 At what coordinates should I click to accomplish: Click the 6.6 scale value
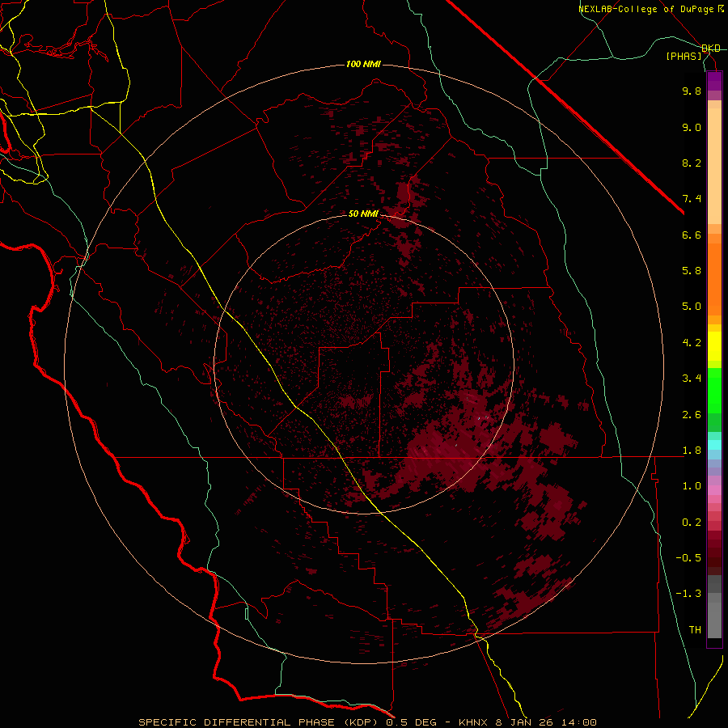(692, 235)
